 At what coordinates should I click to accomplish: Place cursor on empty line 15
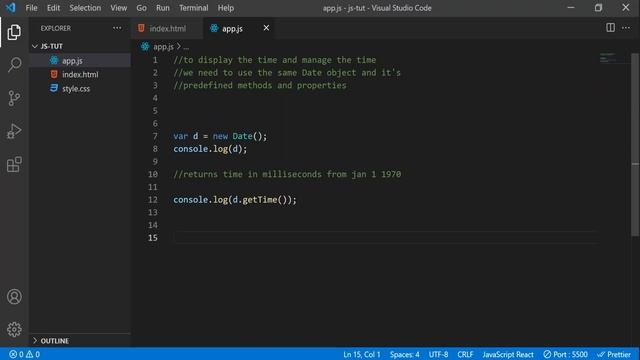coord(386,238)
